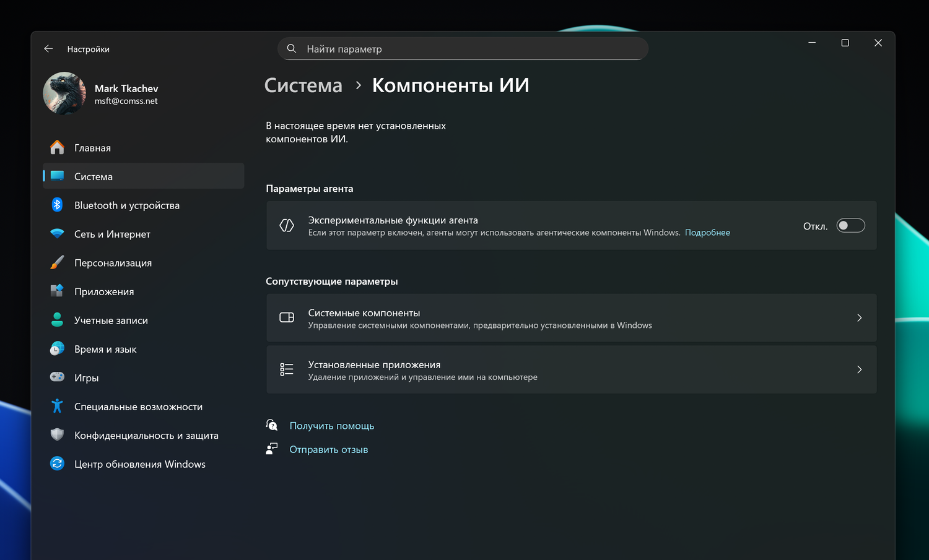Click Mark Tkachev's profile avatar
929x560 pixels.
[x=64, y=93]
